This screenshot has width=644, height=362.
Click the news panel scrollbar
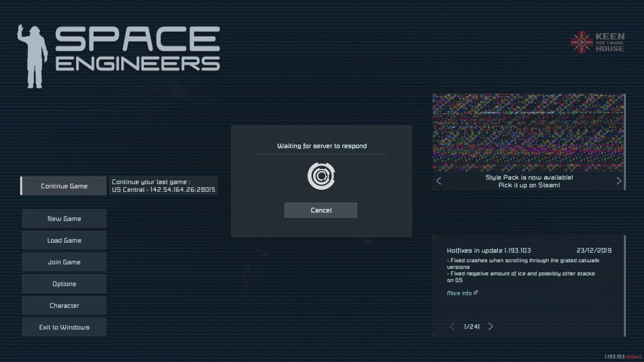pos(625,286)
